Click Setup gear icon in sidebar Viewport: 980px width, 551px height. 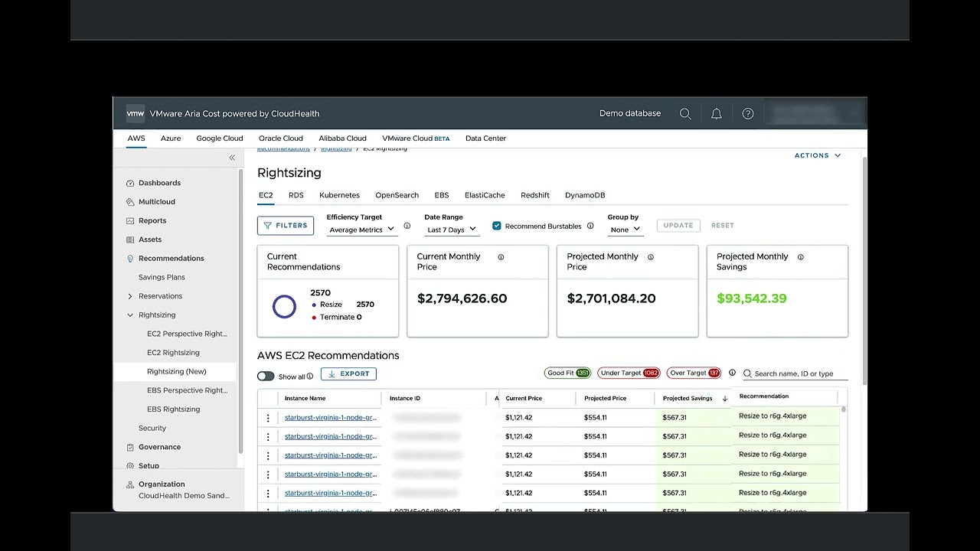[x=130, y=466]
